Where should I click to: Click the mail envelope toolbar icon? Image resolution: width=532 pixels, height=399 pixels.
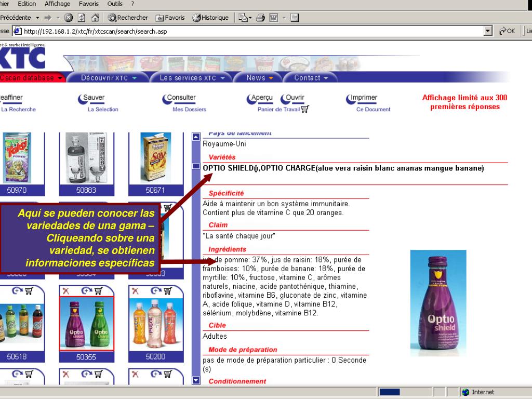pos(243,18)
